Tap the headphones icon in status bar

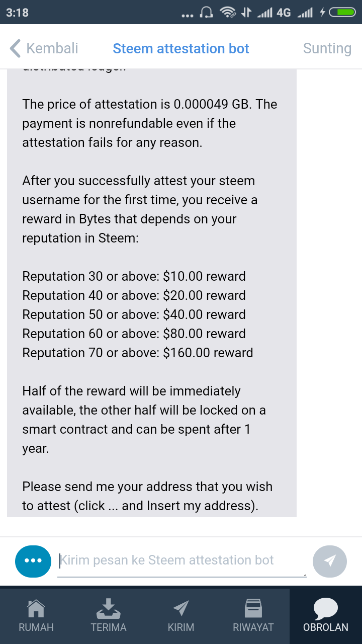206,13
